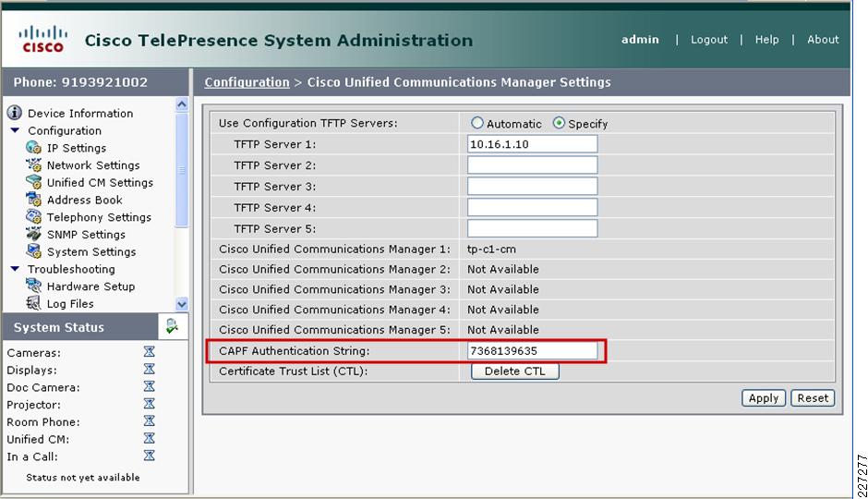Click the Displays status hourglass icon
The height and width of the screenshot is (499, 868).
pos(149,369)
